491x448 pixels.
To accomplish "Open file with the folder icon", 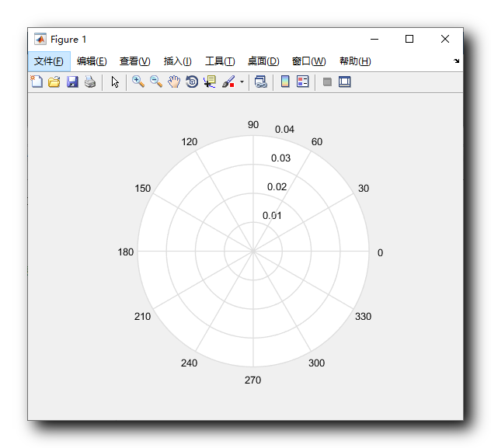I will [x=54, y=82].
